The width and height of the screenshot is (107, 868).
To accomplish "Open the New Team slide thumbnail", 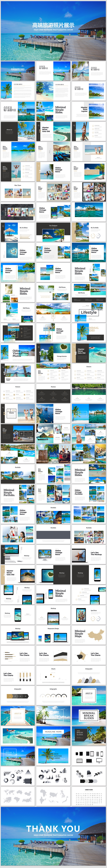I will click(x=18, y=192).
